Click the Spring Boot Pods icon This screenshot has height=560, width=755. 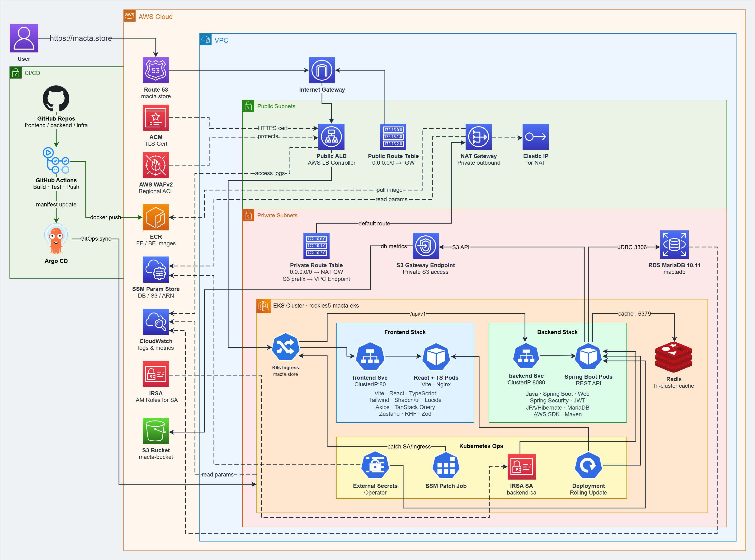589,356
